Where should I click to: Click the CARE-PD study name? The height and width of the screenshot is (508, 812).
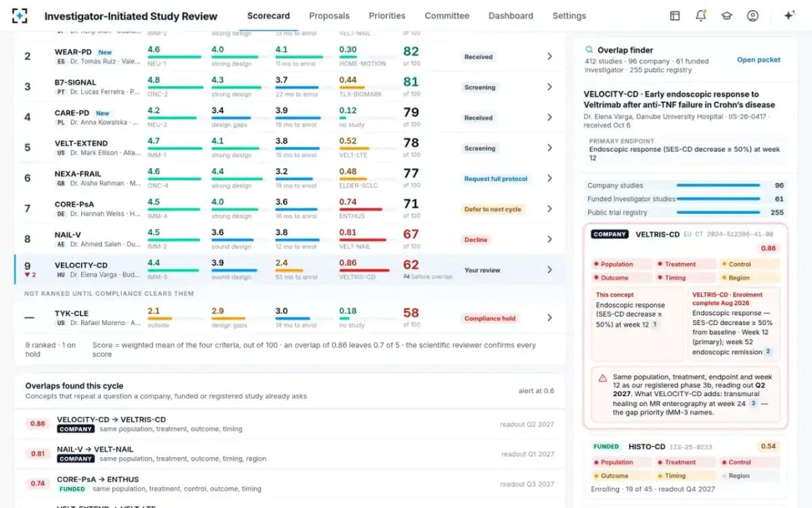pos(72,113)
